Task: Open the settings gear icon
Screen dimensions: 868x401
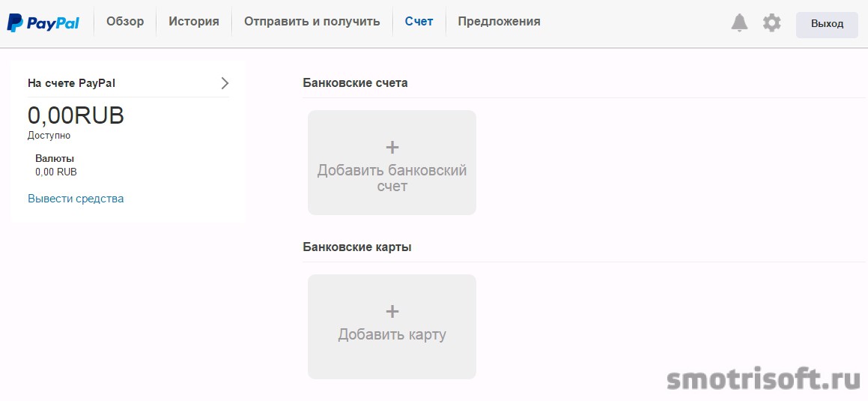Action: [771, 23]
